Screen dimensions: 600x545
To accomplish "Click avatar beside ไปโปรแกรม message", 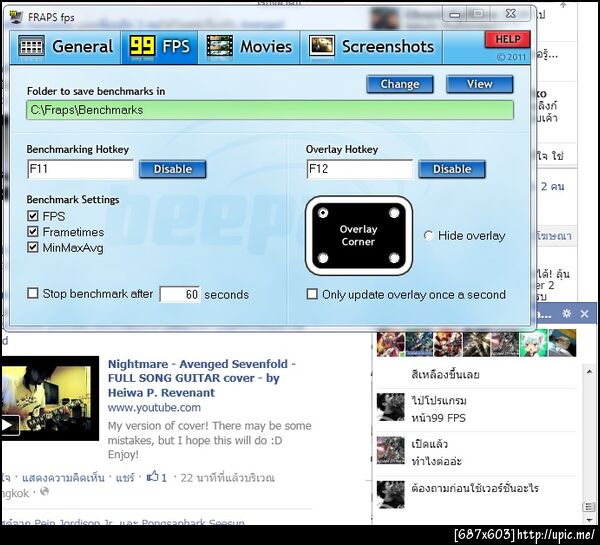I will [x=390, y=407].
